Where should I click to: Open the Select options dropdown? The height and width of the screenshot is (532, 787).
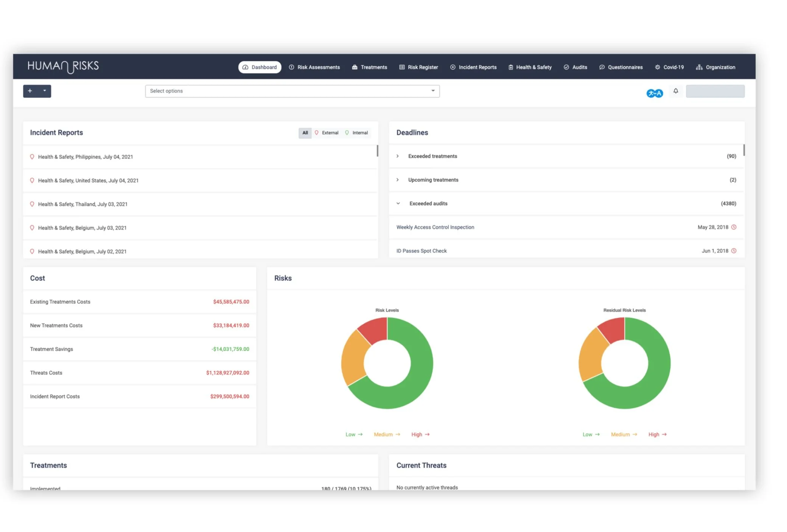click(x=292, y=91)
